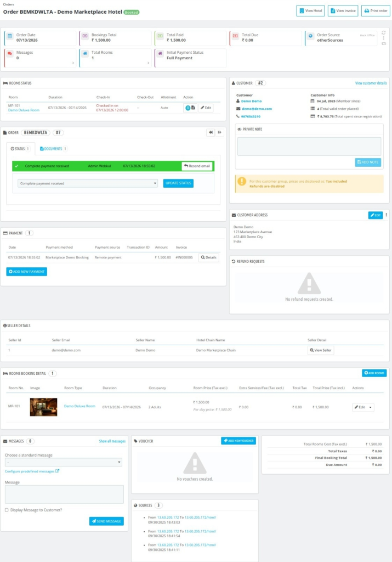Click the refresh icon beside Order Source
The image size is (392, 562).
(383, 32)
